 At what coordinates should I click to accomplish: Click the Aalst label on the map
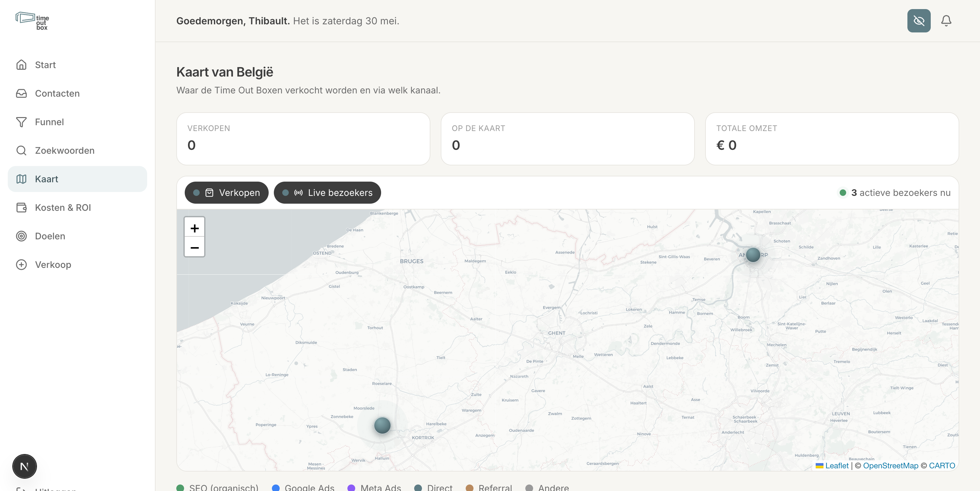[648, 386]
